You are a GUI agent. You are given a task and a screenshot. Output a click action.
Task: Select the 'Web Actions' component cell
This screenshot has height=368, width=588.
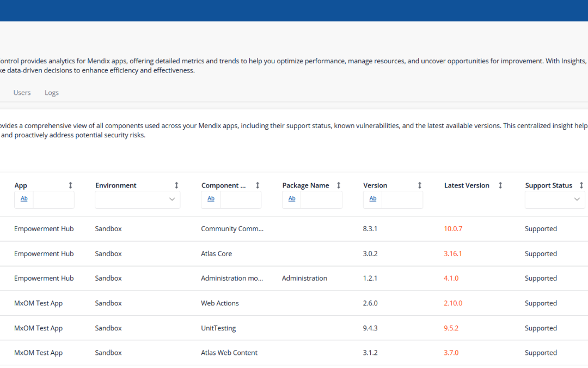coord(220,303)
